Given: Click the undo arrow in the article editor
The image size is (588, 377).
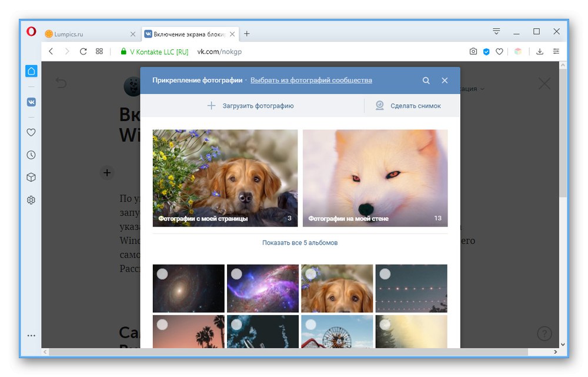Looking at the screenshot, I should 61,82.
